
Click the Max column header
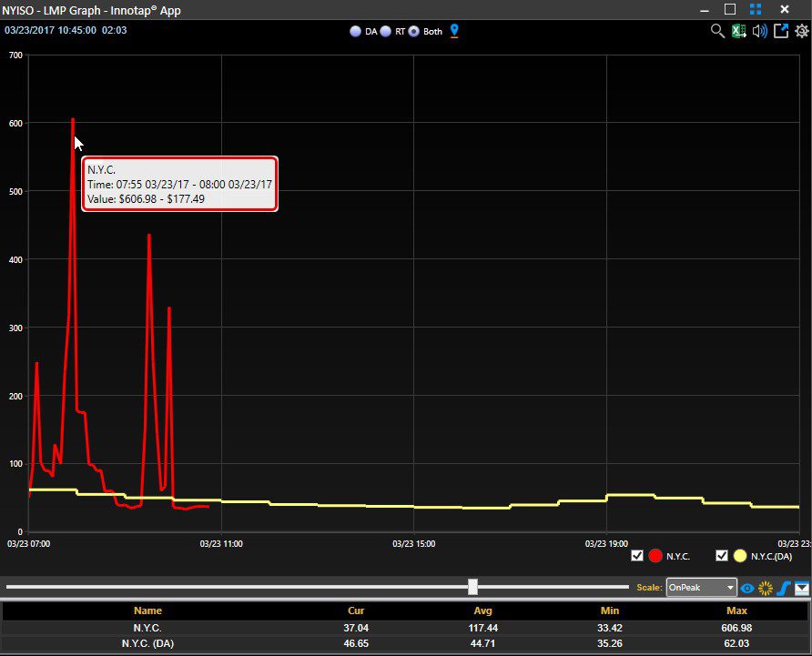click(x=736, y=611)
